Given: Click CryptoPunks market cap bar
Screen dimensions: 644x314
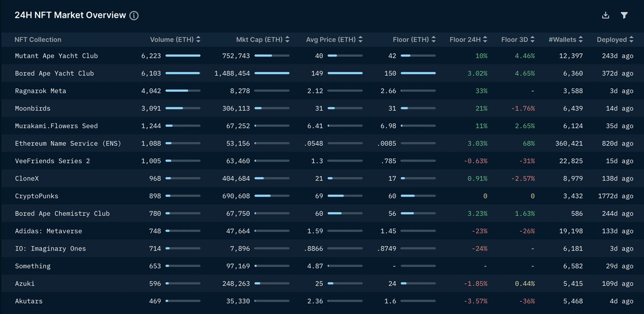Looking at the screenshot, I should [272, 196].
